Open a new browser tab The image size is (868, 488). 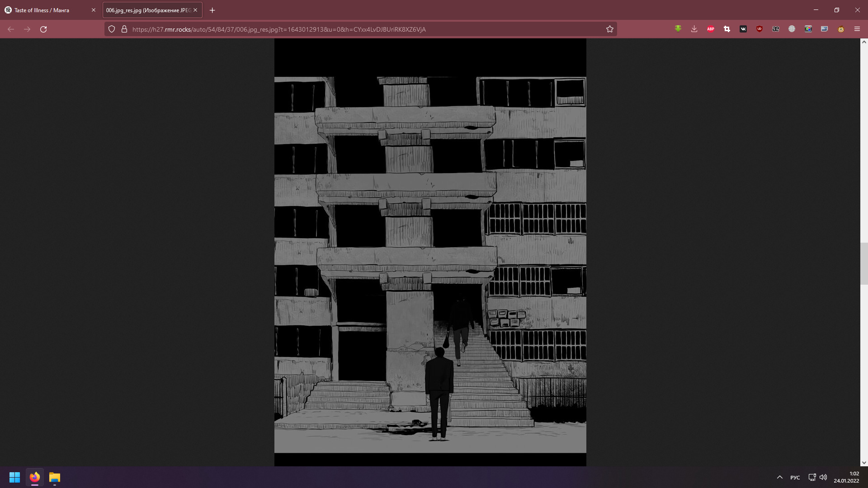tap(212, 10)
